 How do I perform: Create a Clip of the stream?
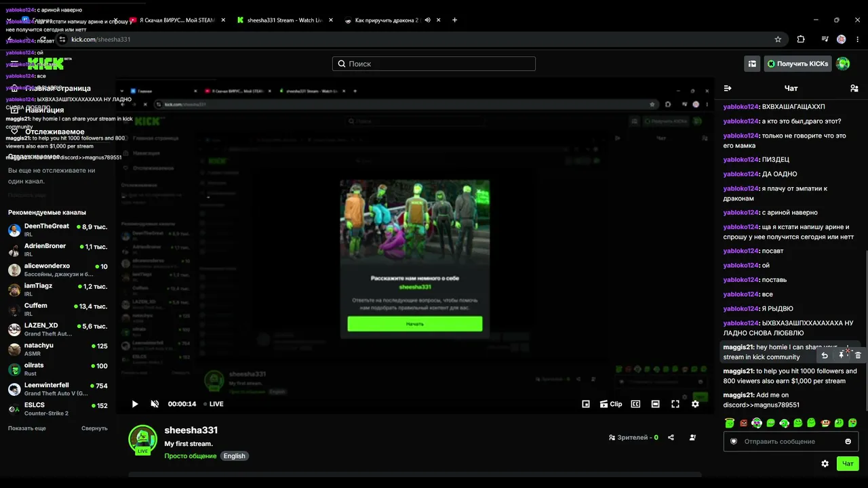point(611,404)
